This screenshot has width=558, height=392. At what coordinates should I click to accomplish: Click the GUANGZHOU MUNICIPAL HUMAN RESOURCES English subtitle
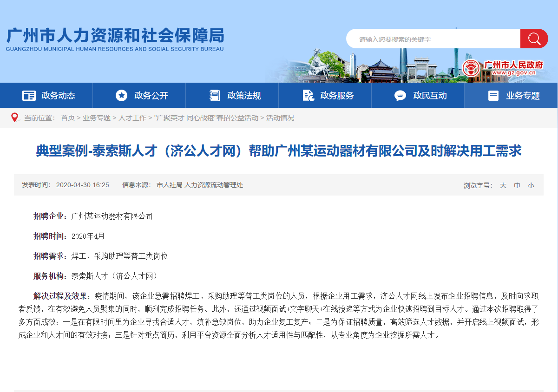tap(115, 49)
